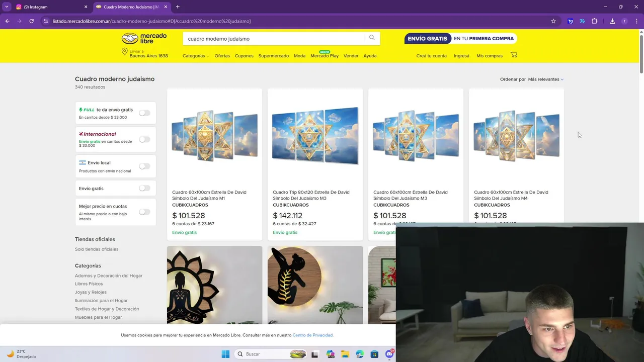Toggle Envío local filter

(144, 166)
